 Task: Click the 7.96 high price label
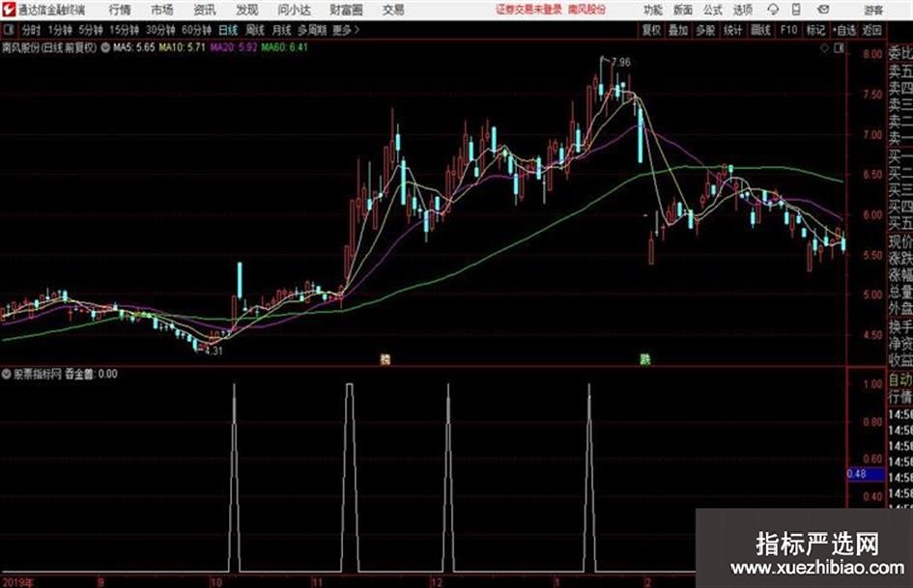(x=621, y=63)
